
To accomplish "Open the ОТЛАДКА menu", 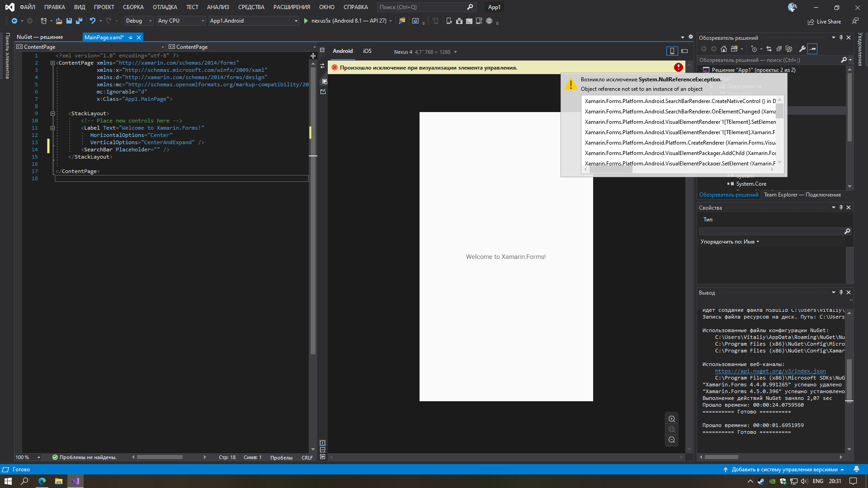I will click(x=164, y=7).
